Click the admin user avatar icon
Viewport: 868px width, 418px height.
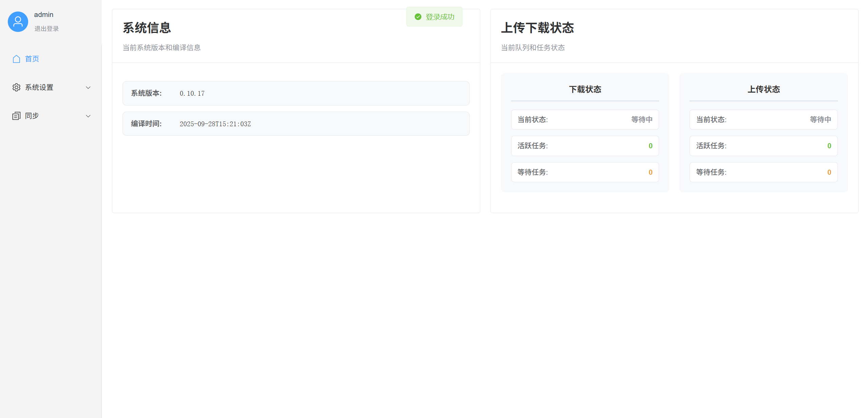18,22
